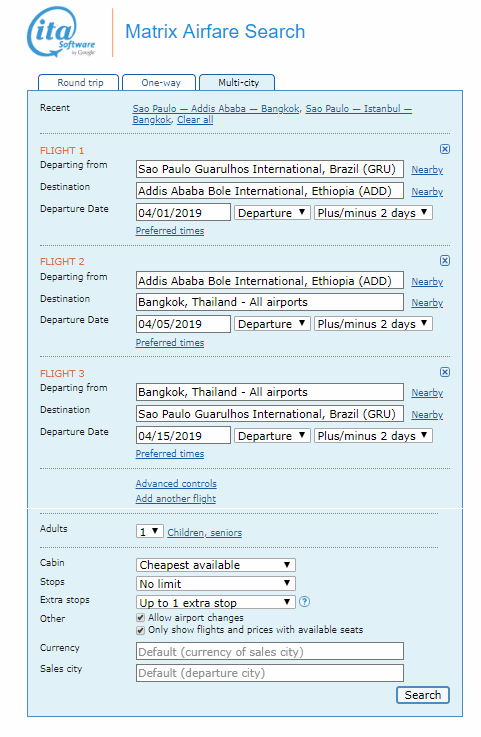Screen dimensions: 481x737
Task: Remove Flight 3 with its X icon
Action: tap(444, 372)
